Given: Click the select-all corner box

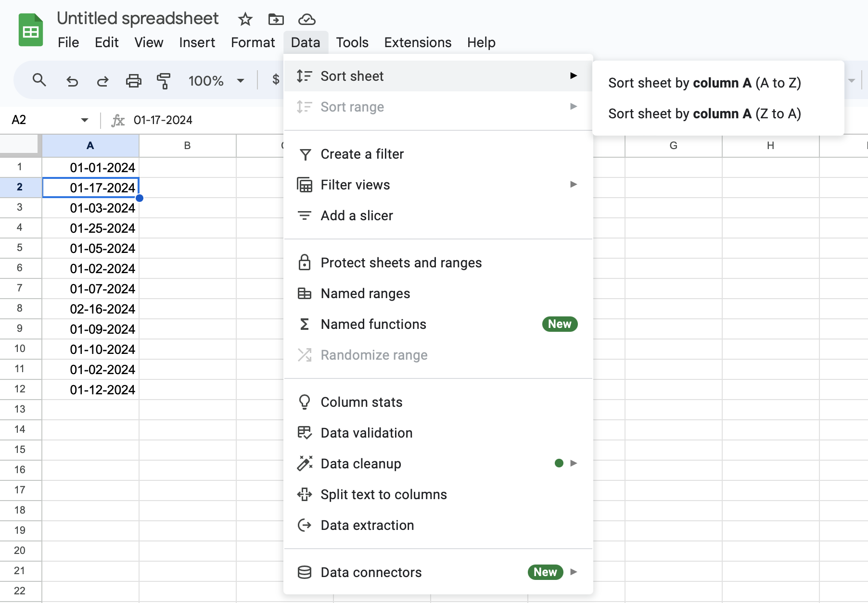Looking at the screenshot, I should 20,145.
